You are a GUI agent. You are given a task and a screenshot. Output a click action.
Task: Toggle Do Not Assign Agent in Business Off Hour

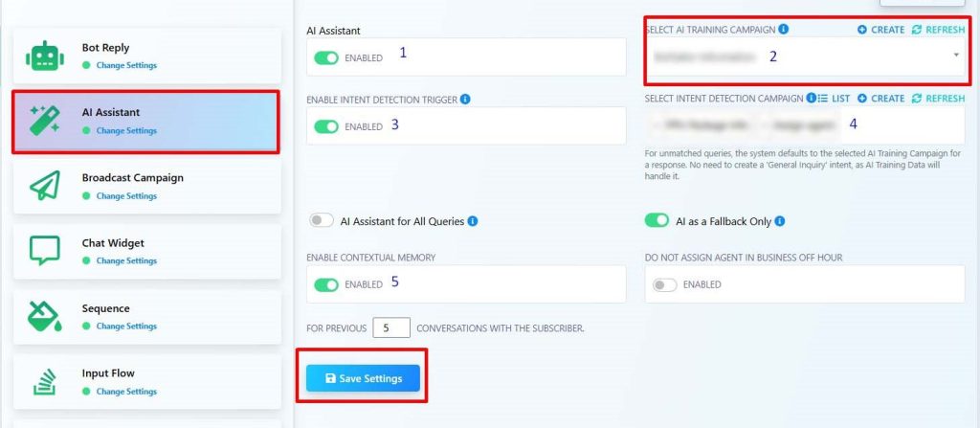tap(664, 284)
